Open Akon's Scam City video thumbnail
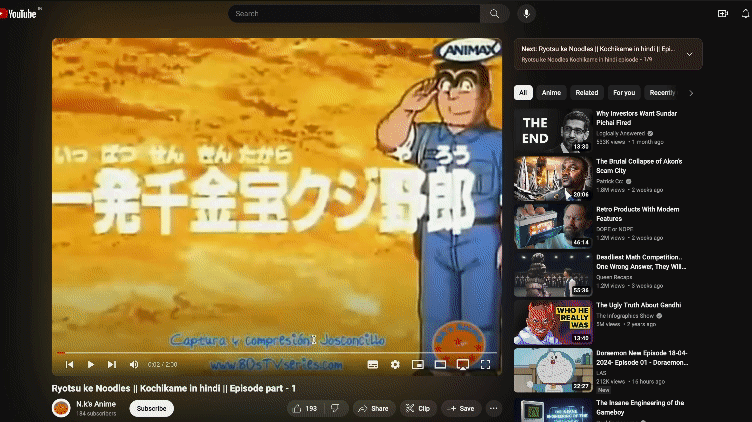 552,178
